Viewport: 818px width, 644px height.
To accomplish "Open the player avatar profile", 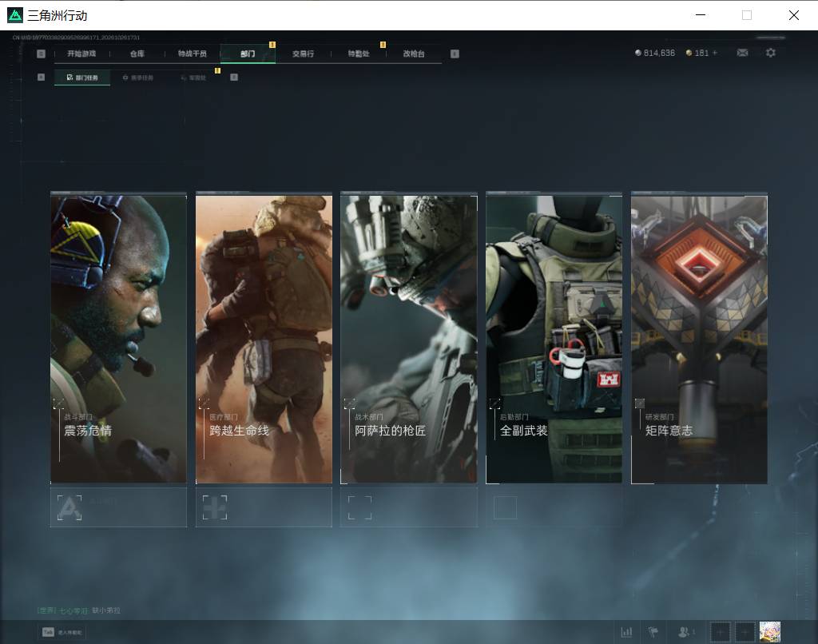I will [x=769, y=632].
